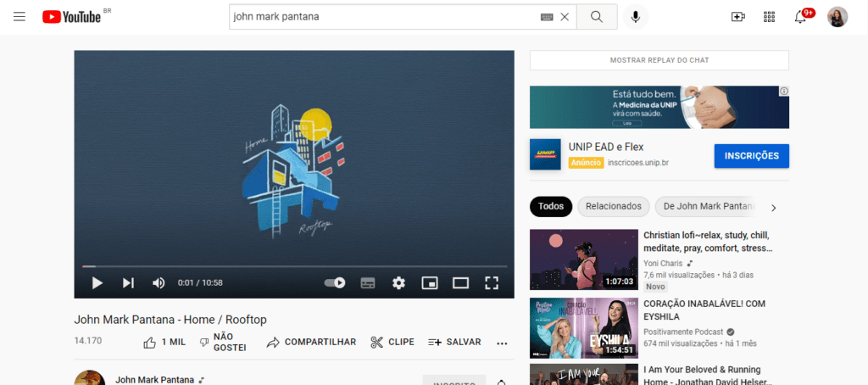
Task: Open player settings gear
Action: click(x=398, y=282)
